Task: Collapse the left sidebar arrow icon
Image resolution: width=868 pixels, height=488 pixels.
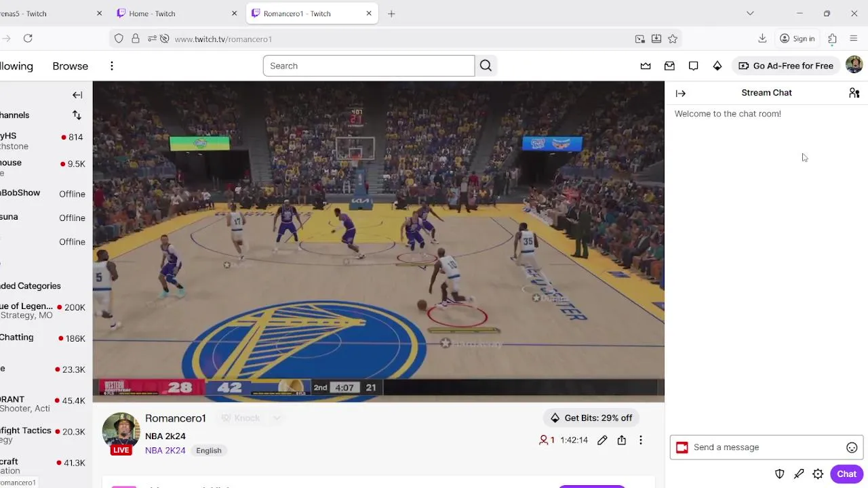Action: (x=77, y=95)
